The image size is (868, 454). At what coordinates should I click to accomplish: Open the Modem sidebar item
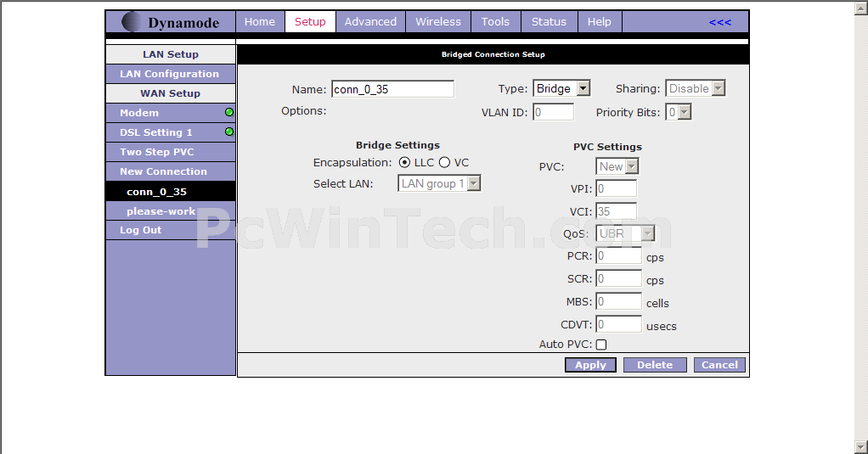171,113
